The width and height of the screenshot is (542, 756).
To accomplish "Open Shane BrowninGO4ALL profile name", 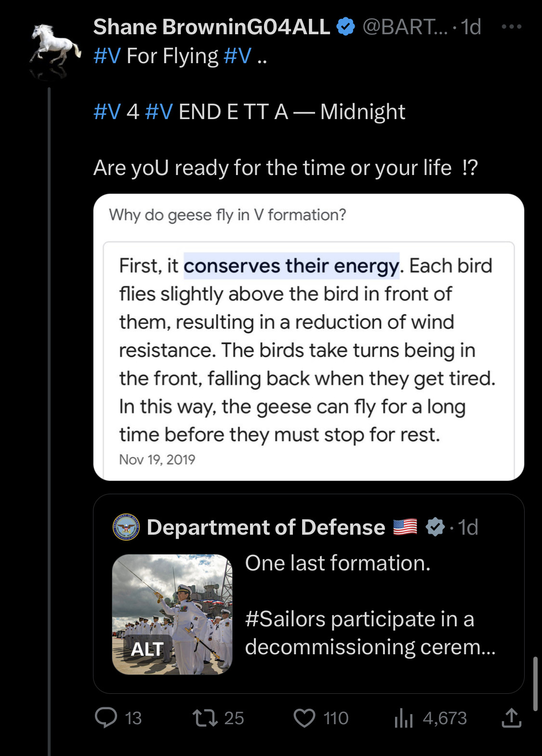I will (x=211, y=27).
